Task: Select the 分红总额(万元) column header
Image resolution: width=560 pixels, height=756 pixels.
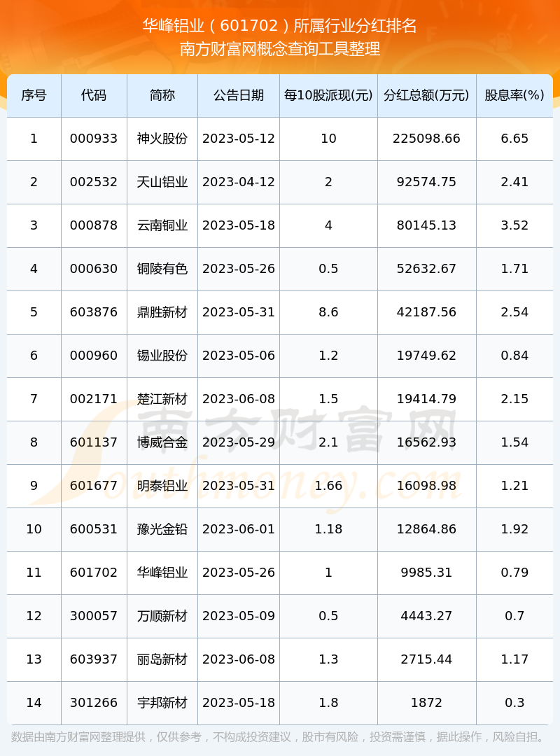Action: pos(426,95)
